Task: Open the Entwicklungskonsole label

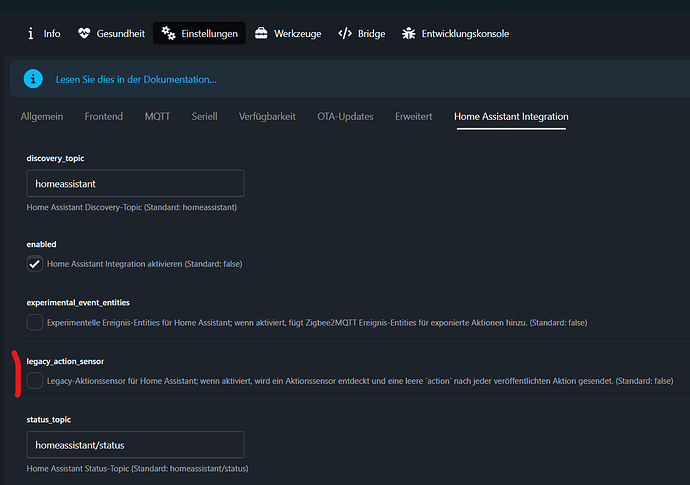Action: point(465,34)
